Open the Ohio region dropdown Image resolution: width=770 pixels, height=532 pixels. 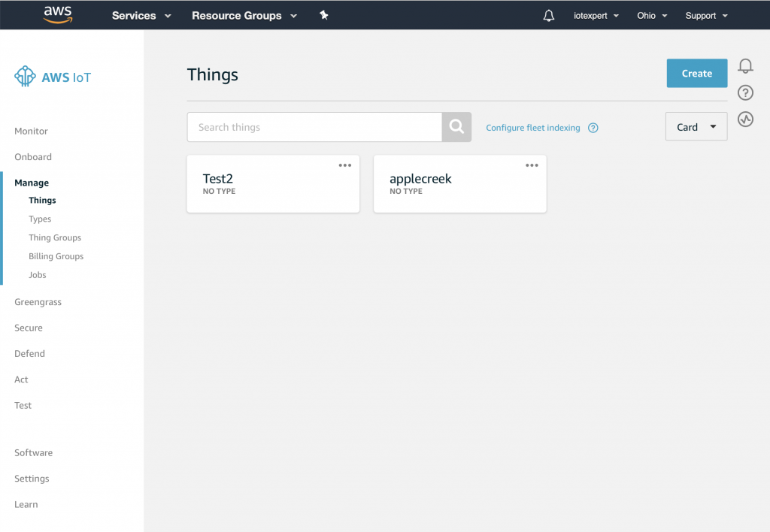click(652, 16)
